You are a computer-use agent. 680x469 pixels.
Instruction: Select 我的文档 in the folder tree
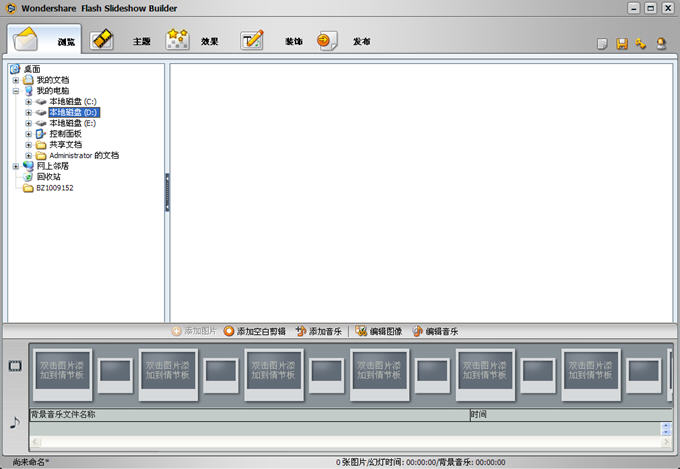pyautogui.click(x=52, y=80)
